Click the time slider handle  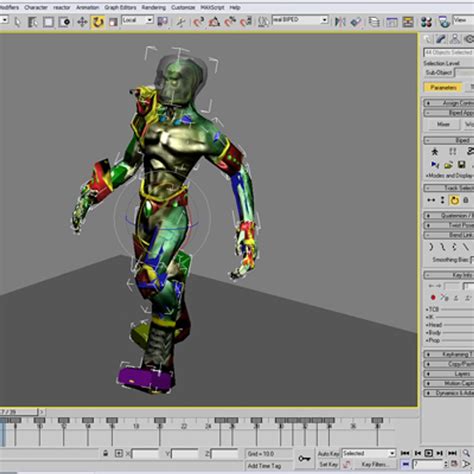click(19, 412)
